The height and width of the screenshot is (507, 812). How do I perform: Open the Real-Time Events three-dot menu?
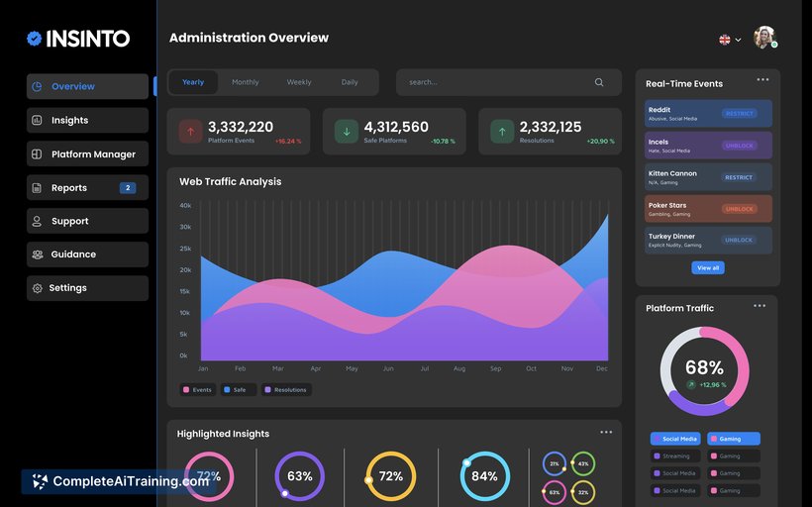[762, 80]
